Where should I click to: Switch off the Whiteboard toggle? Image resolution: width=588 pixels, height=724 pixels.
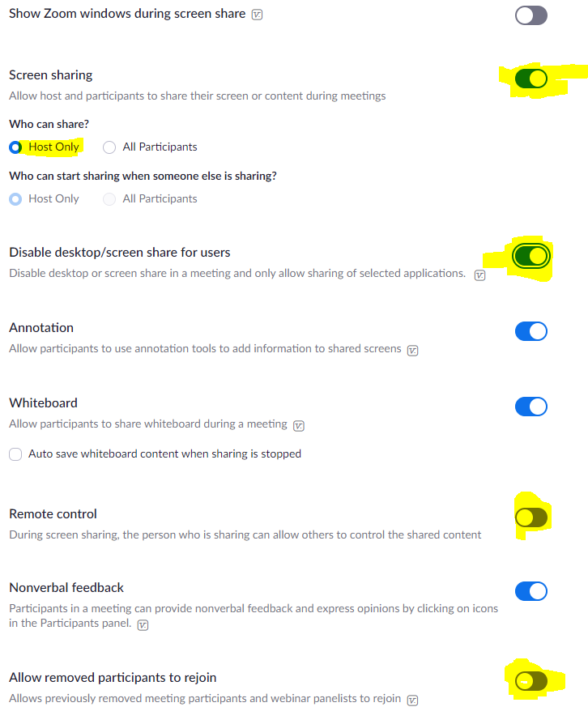531,407
